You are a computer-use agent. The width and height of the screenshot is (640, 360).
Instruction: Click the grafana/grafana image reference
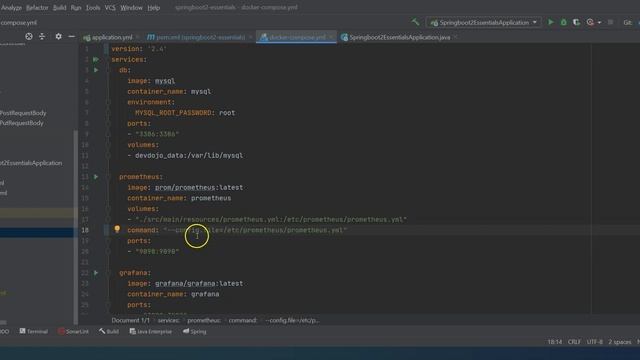(185, 283)
